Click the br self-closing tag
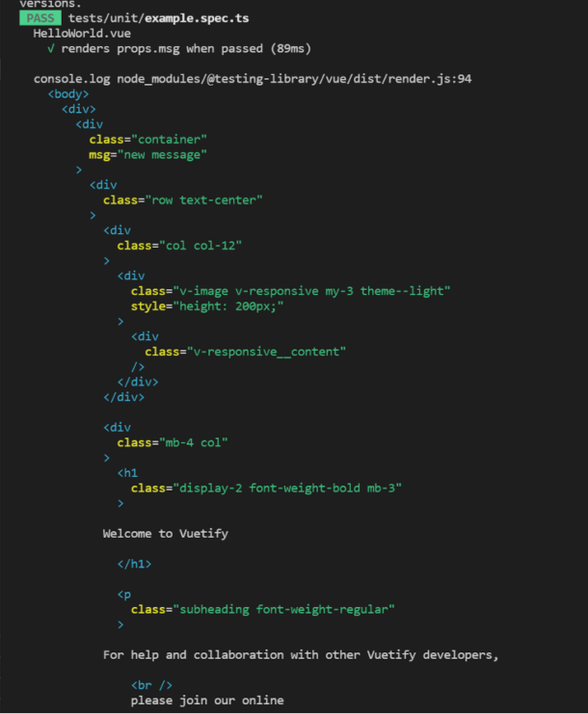The width and height of the screenshot is (588, 714). pos(151,685)
